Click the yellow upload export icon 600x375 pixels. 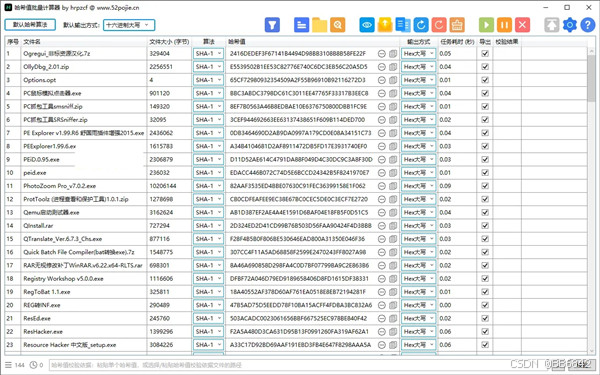385,25
